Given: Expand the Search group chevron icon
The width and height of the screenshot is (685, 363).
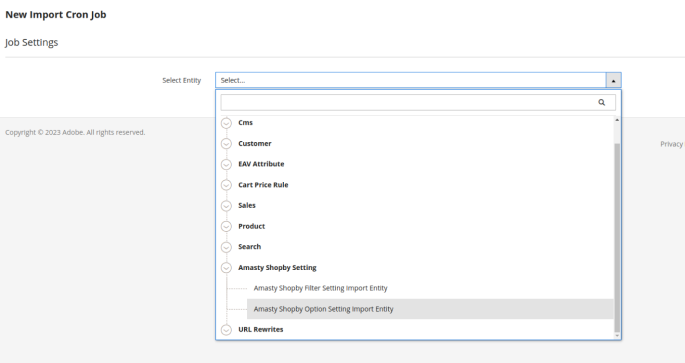Looking at the screenshot, I should 226,247.
